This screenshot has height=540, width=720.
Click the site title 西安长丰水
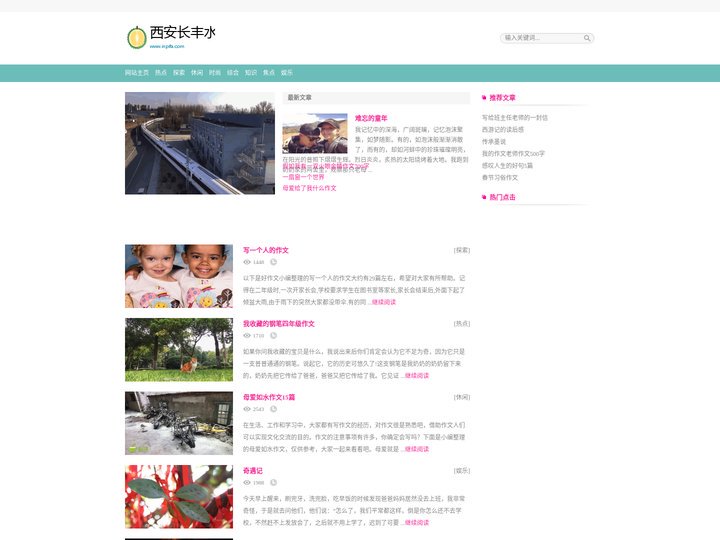point(182,33)
